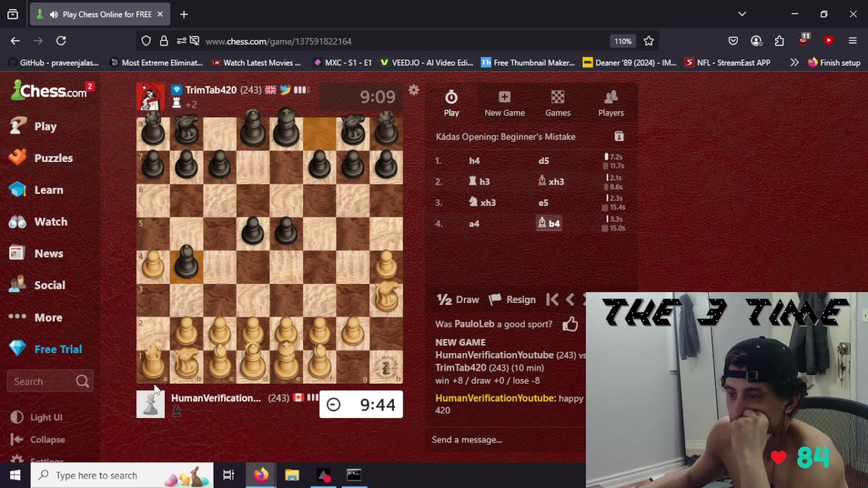Select move d5 in move list

(543, 161)
